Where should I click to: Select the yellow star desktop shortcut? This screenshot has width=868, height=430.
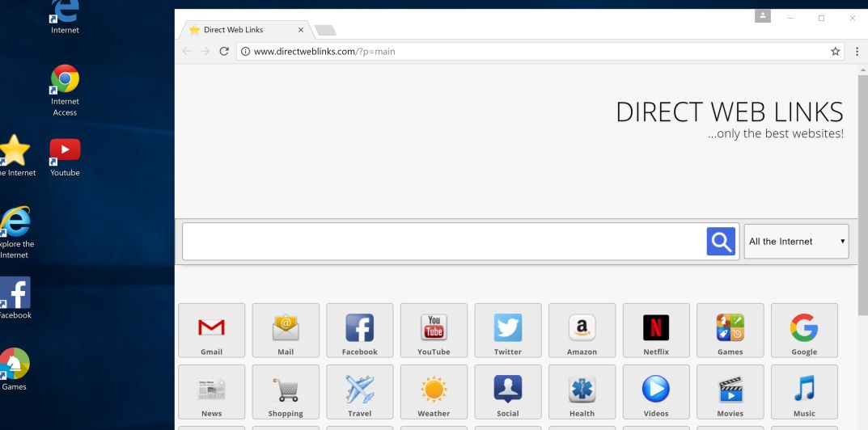pyautogui.click(x=15, y=155)
